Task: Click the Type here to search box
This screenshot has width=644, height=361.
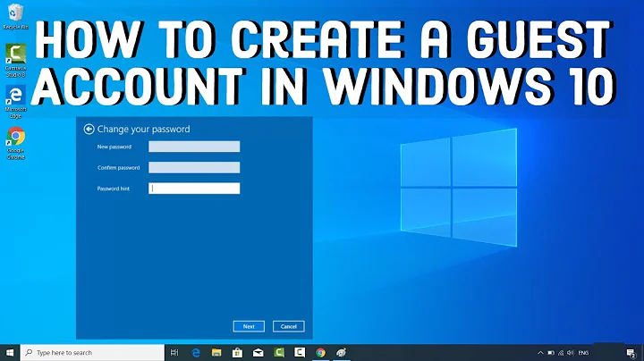Action: 92,353
